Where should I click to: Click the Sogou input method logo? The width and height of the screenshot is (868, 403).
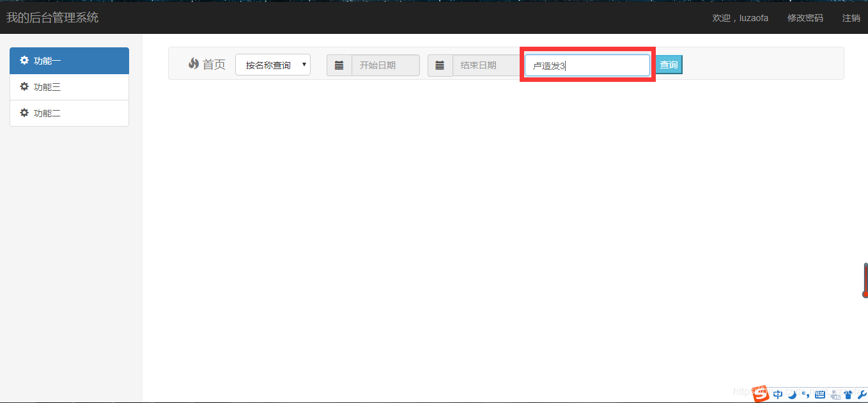pos(761,393)
